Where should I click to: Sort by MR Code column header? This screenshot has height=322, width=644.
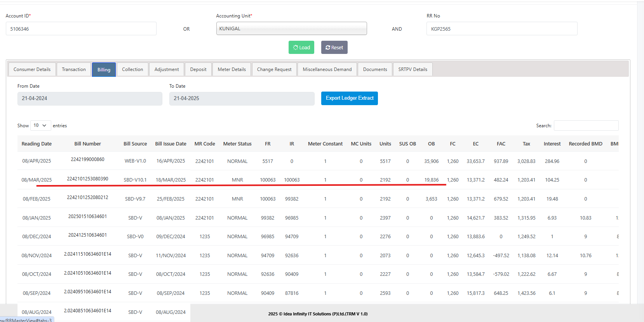tap(205, 144)
